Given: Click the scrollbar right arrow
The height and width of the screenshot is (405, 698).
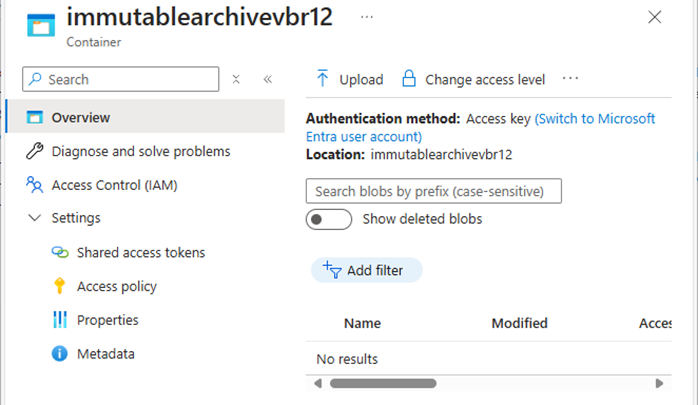Looking at the screenshot, I should coord(659,383).
